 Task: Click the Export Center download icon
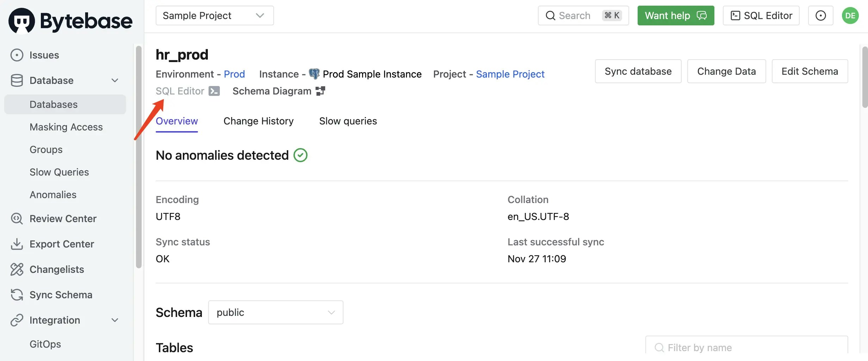tap(17, 244)
